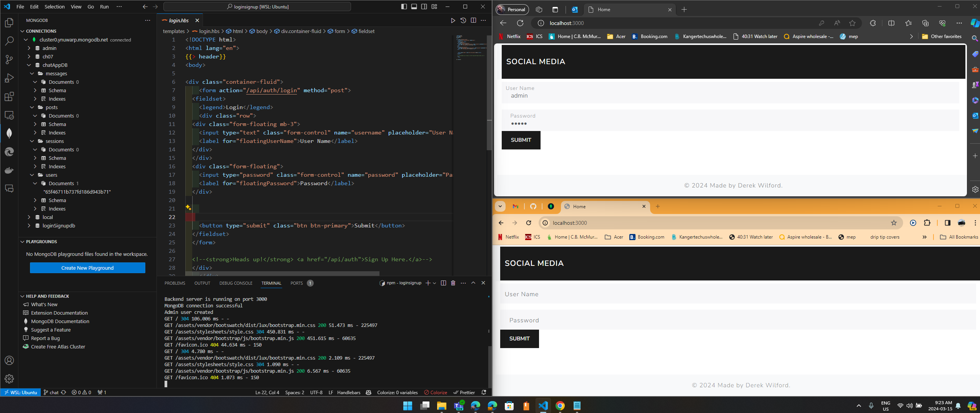Bookmark this tab in the Chrome window
This screenshot has height=413, width=980.
(x=894, y=223)
